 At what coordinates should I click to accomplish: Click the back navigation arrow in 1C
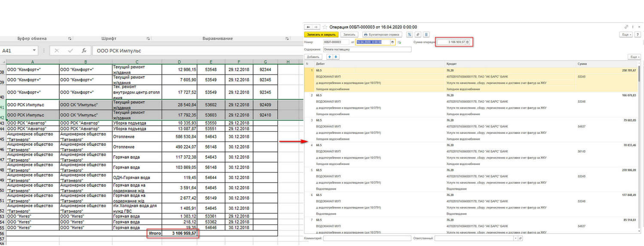[x=308, y=27]
